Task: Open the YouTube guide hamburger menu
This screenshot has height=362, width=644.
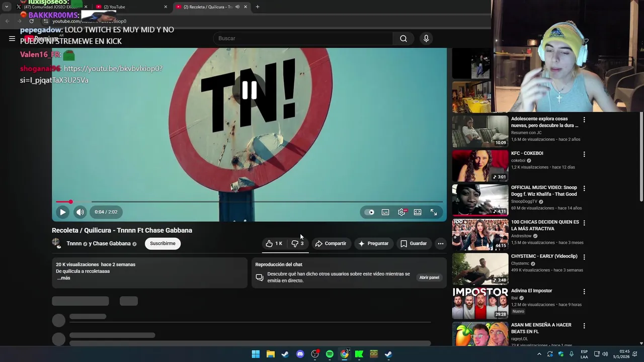Action: pos(12,38)
